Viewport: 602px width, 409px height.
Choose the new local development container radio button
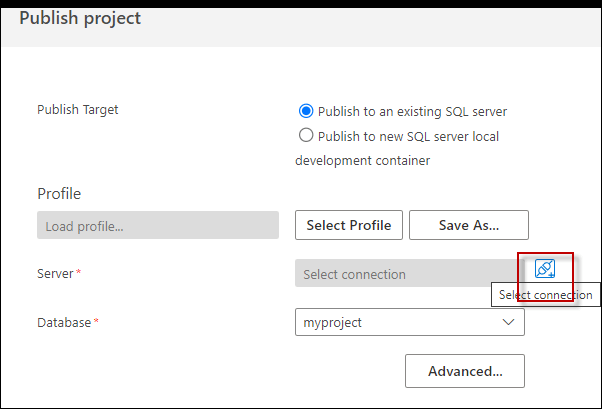tap(306, 135)
